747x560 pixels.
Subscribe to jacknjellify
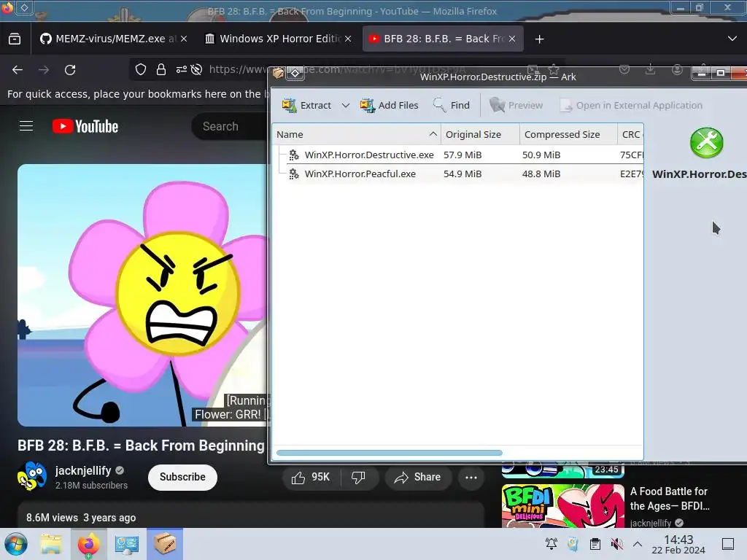(182, 477)
